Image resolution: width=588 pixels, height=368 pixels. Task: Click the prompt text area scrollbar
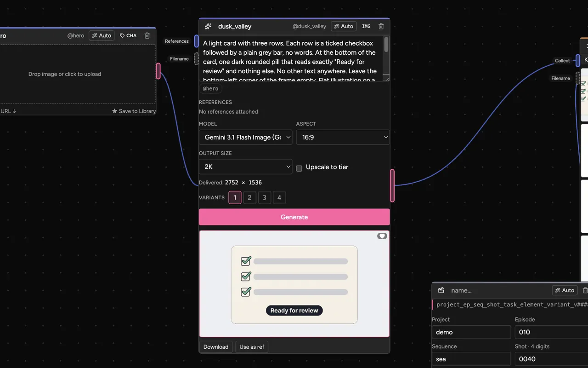pyautogui.click(x=386, y=45)
